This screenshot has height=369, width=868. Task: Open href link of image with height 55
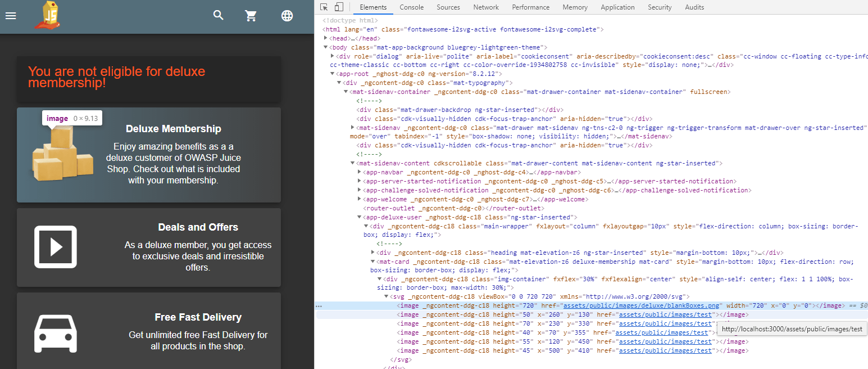666,341
